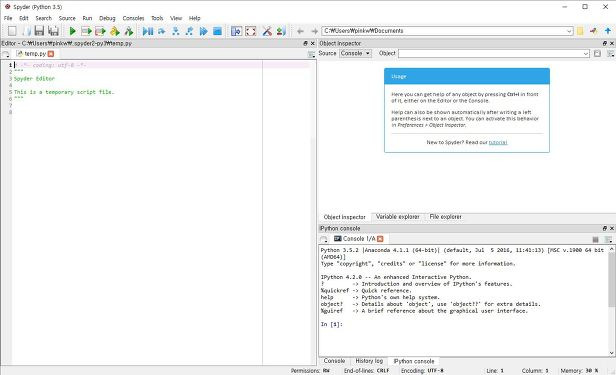Switch to History log tab
616x375 pixels.
(369, 361)
